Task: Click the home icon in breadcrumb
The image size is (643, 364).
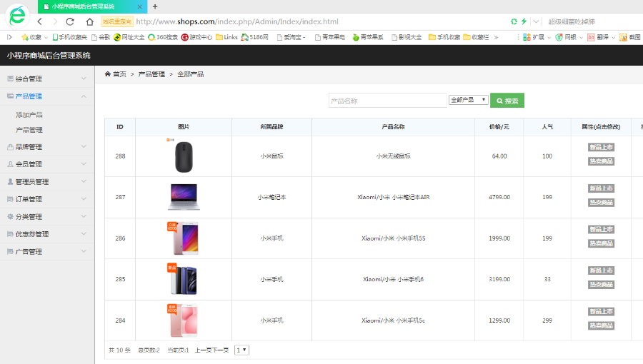Action: click(x=108, y=74)
